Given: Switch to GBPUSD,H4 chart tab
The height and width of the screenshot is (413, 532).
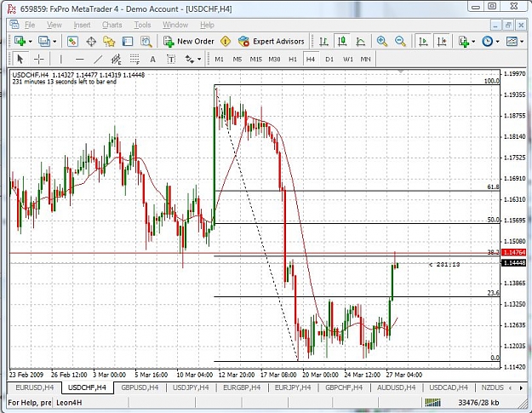Looking at the screenshot, I should tap(140, 387).
